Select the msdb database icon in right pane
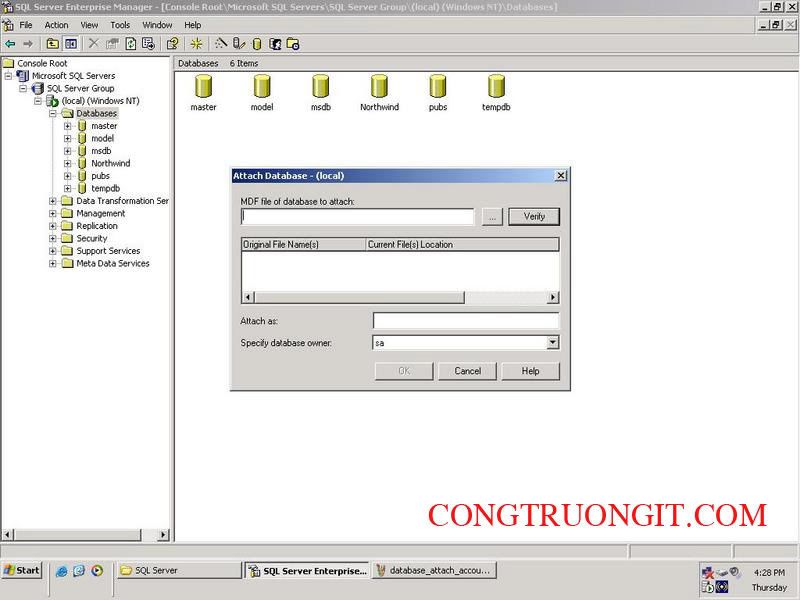800x600 pixels. tap(320, 86)
